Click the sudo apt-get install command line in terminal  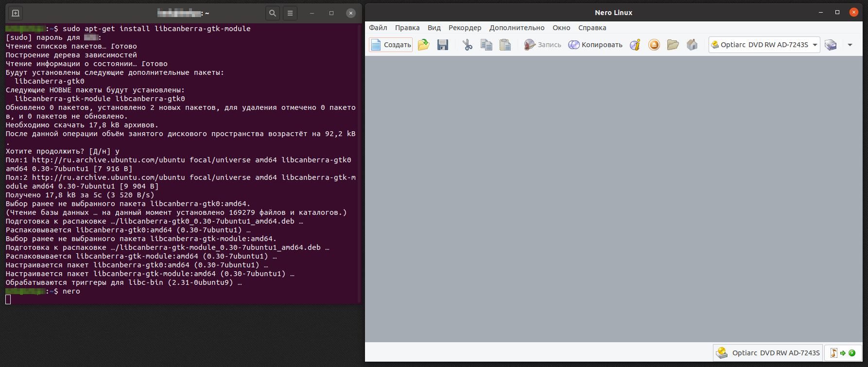click(x=156, y=29)
